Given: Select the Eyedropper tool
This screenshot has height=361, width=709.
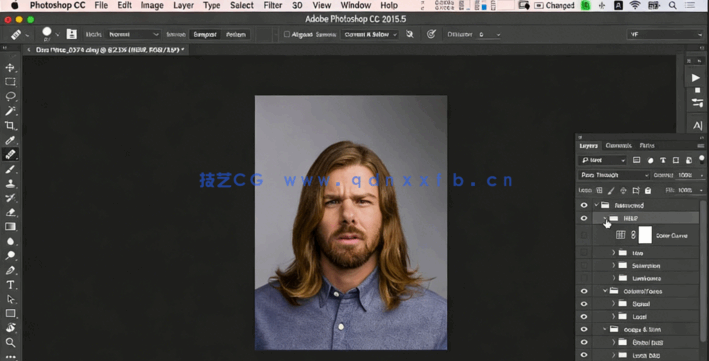Looking at the screenshot, I should (10, 140).
